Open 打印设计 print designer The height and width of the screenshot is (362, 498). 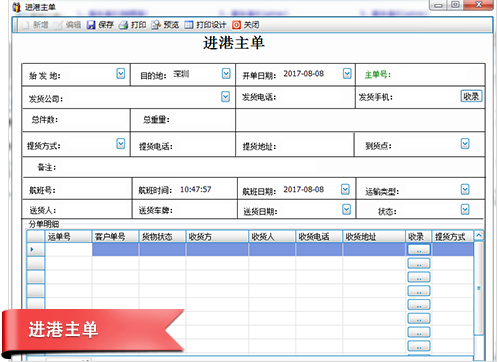pyautogui.click(x=189, y=25)
